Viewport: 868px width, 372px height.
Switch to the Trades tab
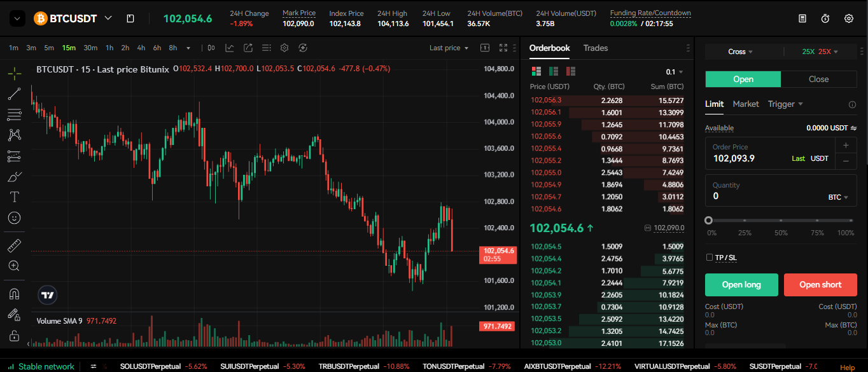(594, 48)
